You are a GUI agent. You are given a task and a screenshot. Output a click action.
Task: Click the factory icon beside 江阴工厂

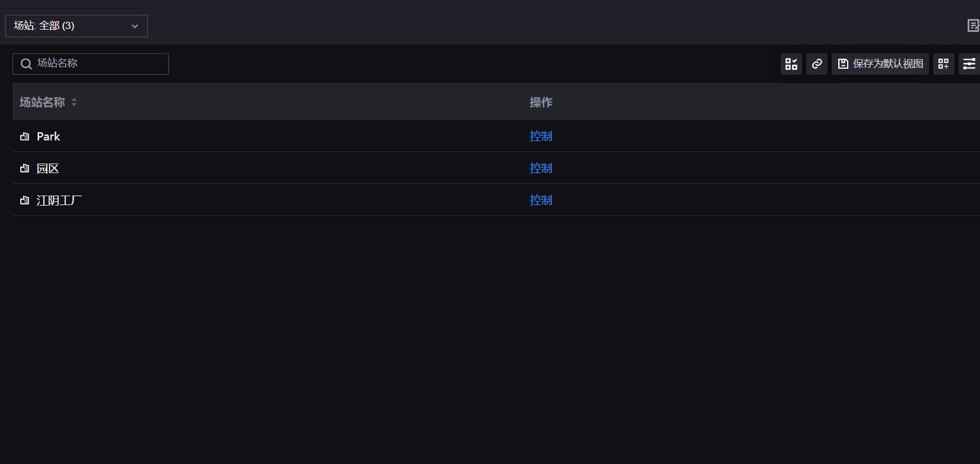coord(24,200)
